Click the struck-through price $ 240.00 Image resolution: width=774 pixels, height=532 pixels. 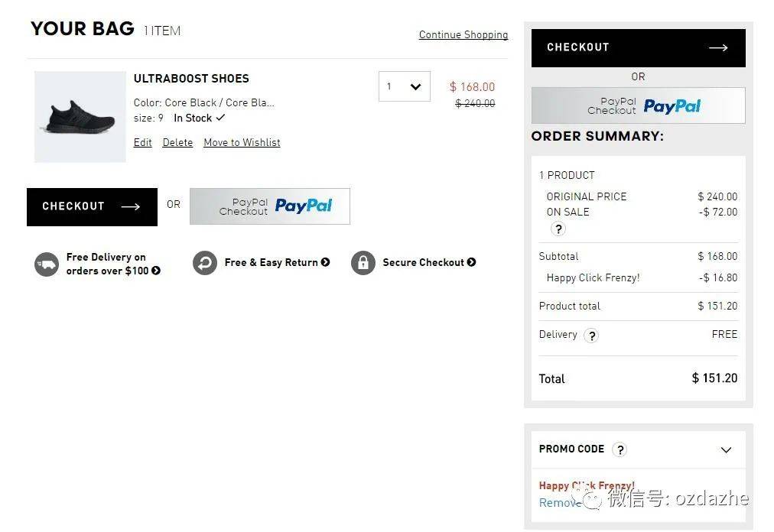pos(475,103)
